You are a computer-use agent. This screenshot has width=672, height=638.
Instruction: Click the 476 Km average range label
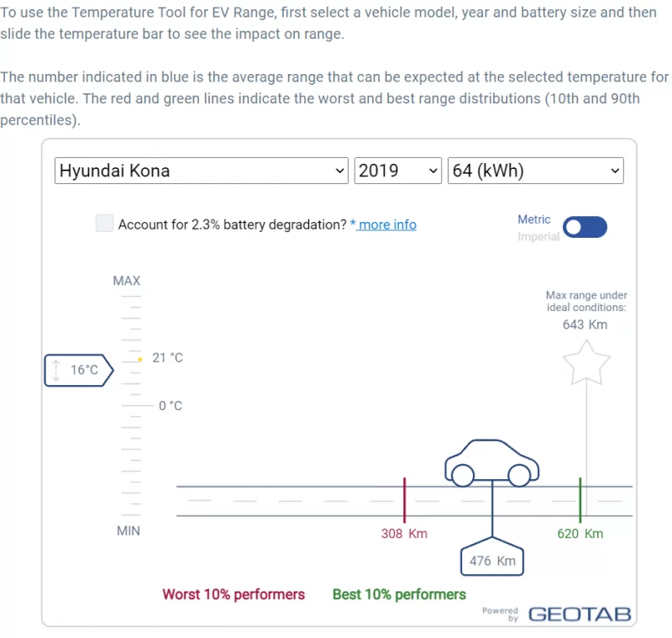coord(492,561)
